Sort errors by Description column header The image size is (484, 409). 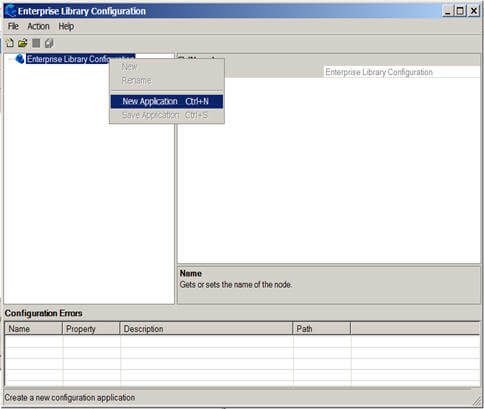206,329
